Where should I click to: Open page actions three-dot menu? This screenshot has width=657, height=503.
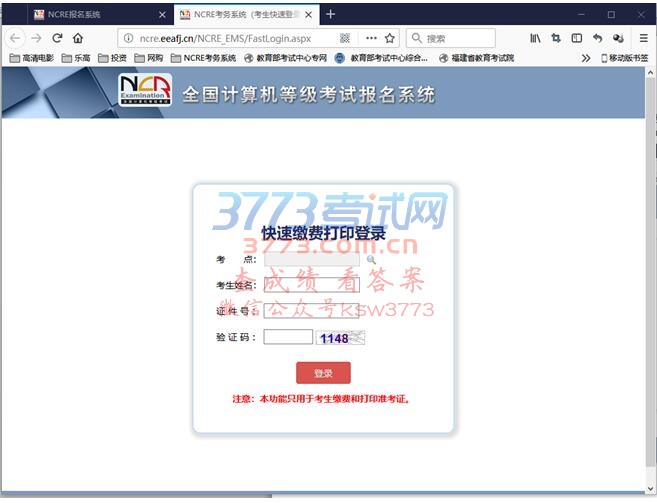point(371,38)
